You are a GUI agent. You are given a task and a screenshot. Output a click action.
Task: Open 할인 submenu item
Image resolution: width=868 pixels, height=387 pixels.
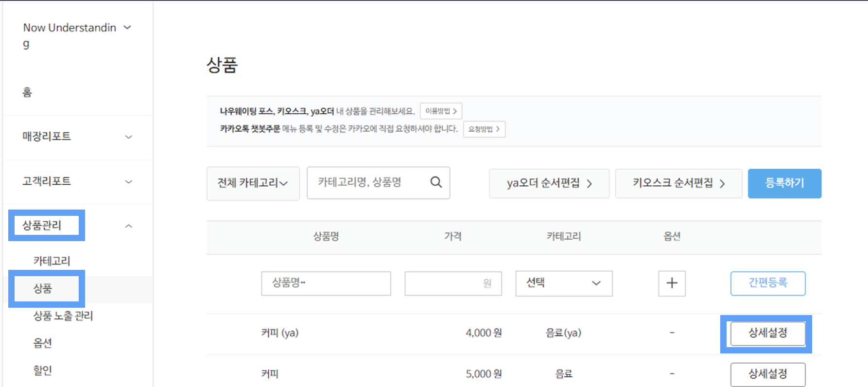(x=43, y=370)
